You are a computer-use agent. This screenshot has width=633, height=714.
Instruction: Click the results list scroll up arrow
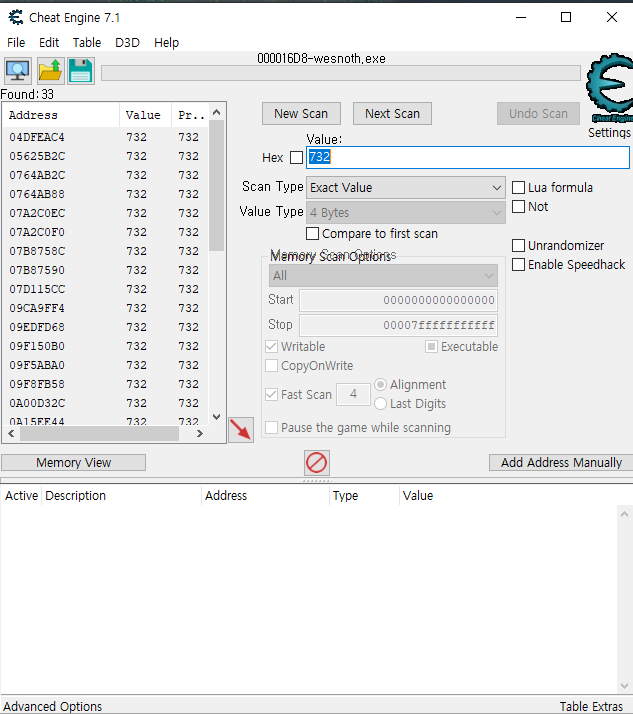(216, 112)
